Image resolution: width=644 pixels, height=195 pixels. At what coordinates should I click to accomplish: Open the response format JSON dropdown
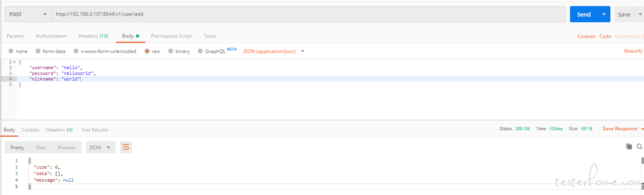coord(100,147)
